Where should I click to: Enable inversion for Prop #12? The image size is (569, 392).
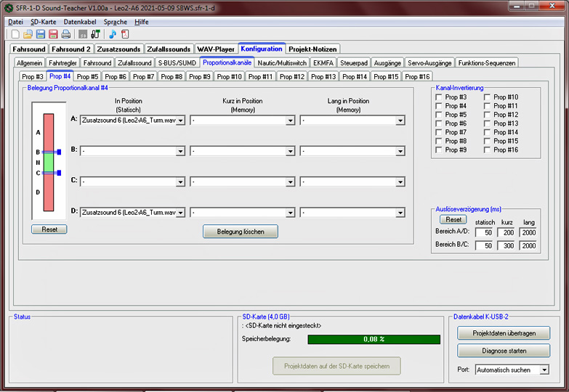coord(487,115)
